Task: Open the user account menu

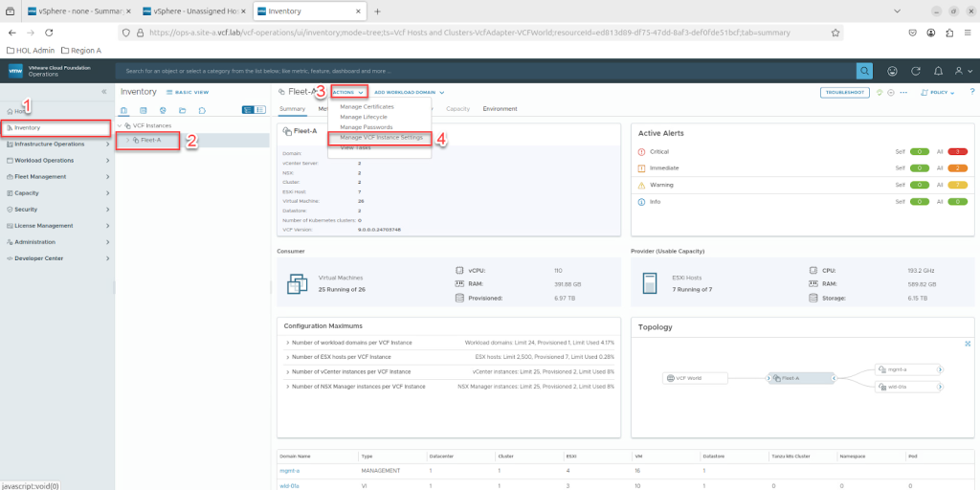Action: [x=963, y=71]
